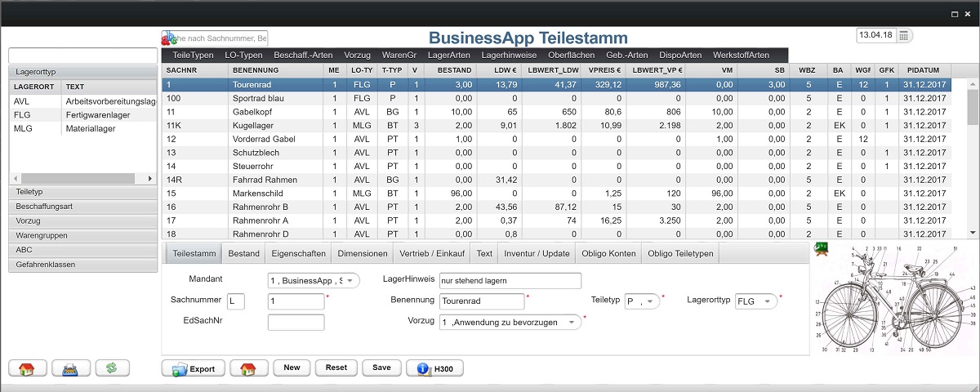Expand the ABC accordion section
The image size is (980, 392).
pos(82,250)
